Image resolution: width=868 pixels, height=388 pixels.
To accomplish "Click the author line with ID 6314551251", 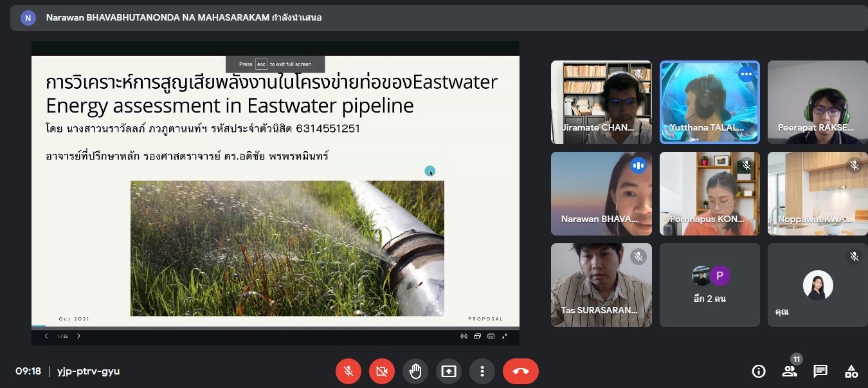I will pyautogui.click(x=203, y=129).
